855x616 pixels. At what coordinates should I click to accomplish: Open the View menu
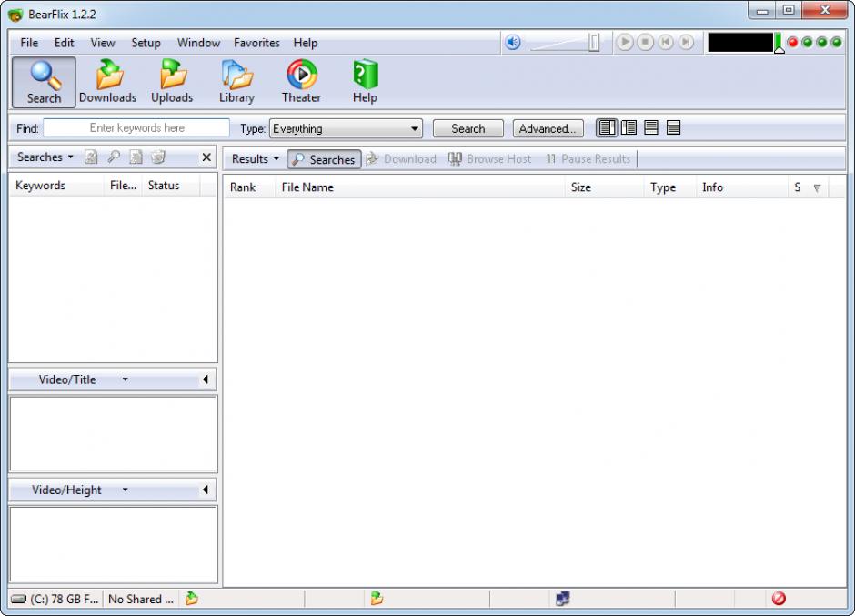(103, 43)
